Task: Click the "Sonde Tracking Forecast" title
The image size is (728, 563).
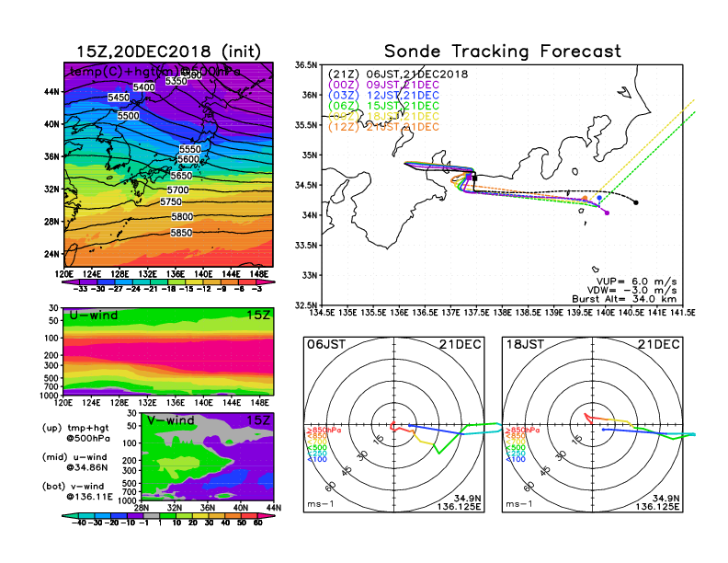Action: [x=503, y=52]
